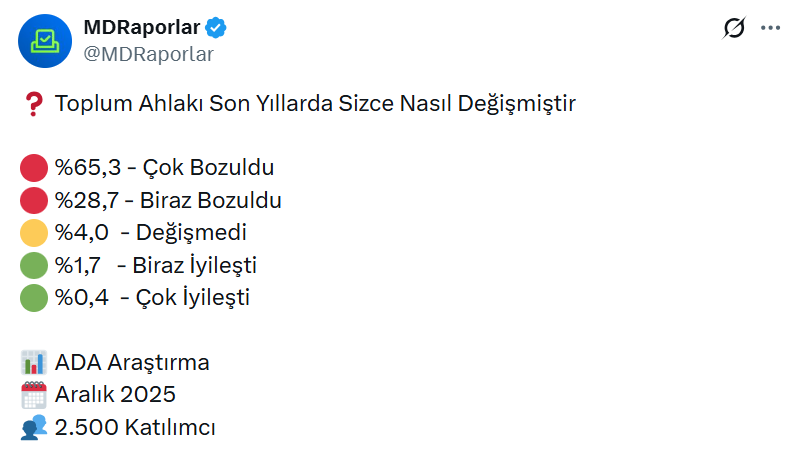Click the bar chart emoji beside ADA Araştırma
The width and height of the screenshot is (795, 460).
(33, 362)
